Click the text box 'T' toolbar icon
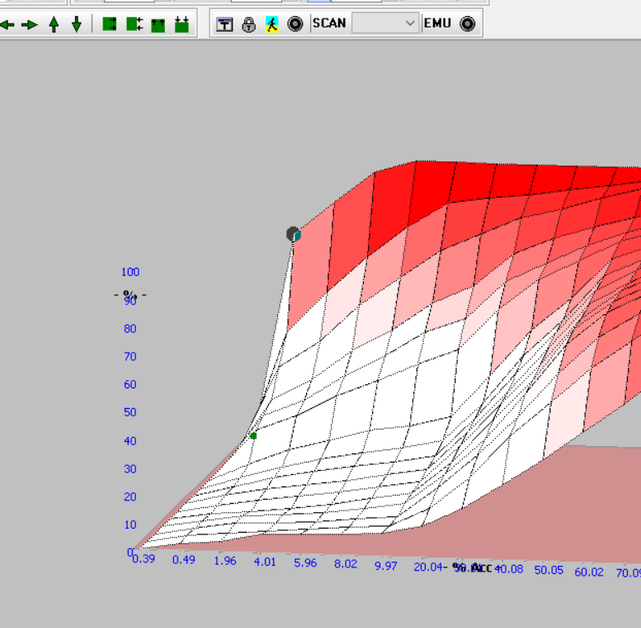This screenshot has width=641, height=628. pos(225,24)
